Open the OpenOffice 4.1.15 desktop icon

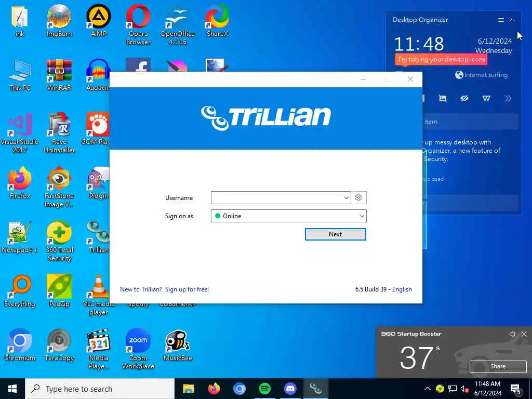178,24
